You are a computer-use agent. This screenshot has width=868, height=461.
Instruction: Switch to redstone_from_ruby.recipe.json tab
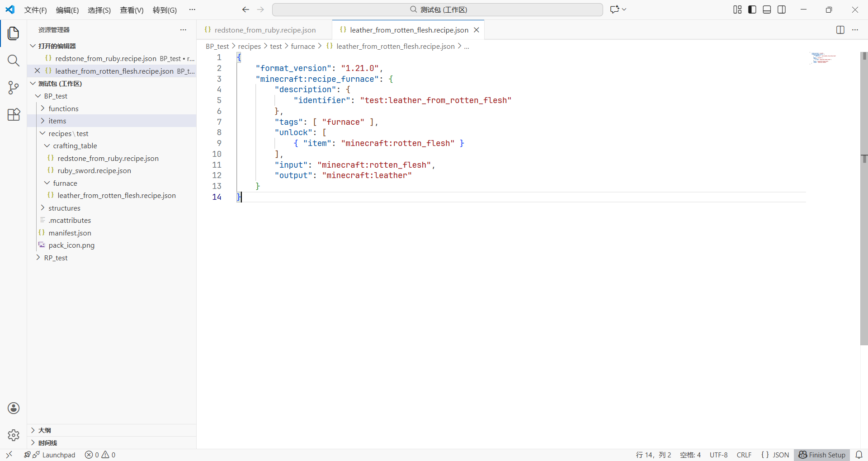point(264,30)
